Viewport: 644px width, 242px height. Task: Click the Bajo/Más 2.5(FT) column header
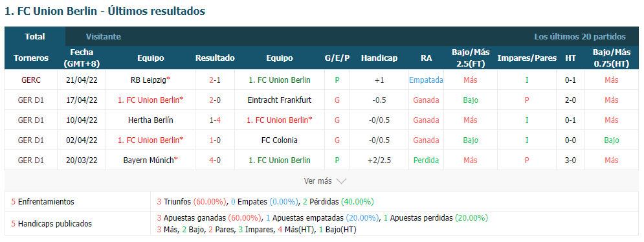[471, 58]
